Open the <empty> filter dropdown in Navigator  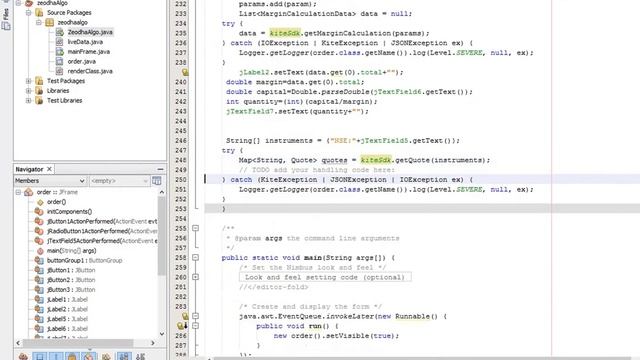pos(119,180)
